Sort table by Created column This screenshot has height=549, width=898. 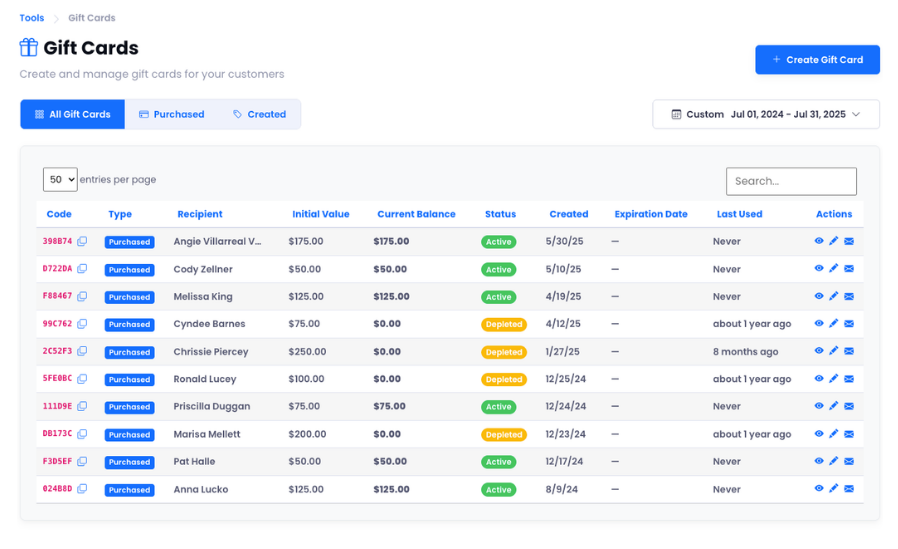click(569, 214)
